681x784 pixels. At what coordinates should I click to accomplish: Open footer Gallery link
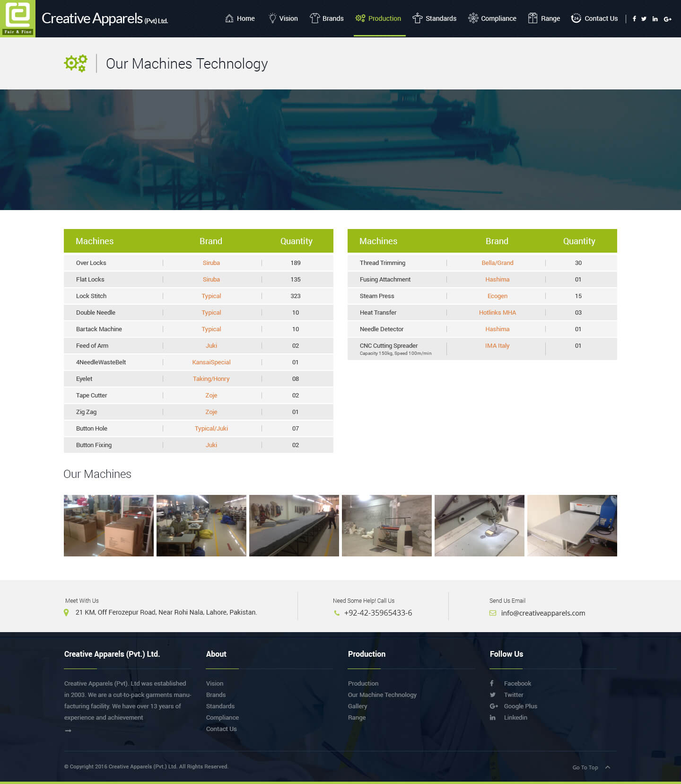point(358,706)
